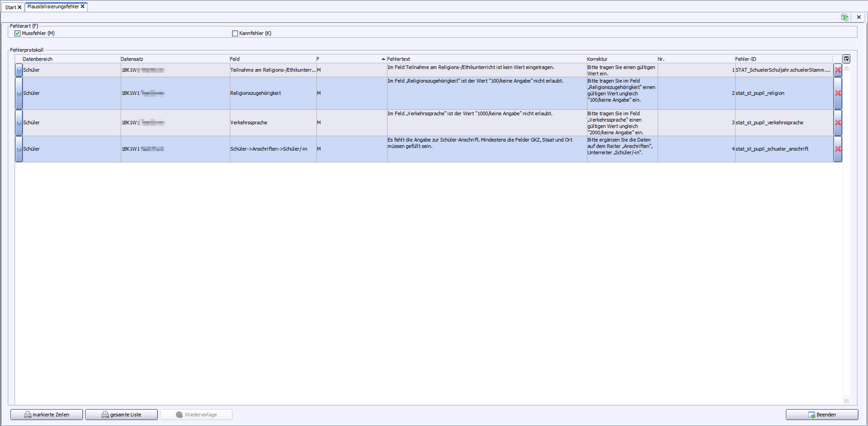Image resolution: width=868 pixels, height=426 pixels.
Task: Click the green refresh icon at top right
Action: coord(844,17)
